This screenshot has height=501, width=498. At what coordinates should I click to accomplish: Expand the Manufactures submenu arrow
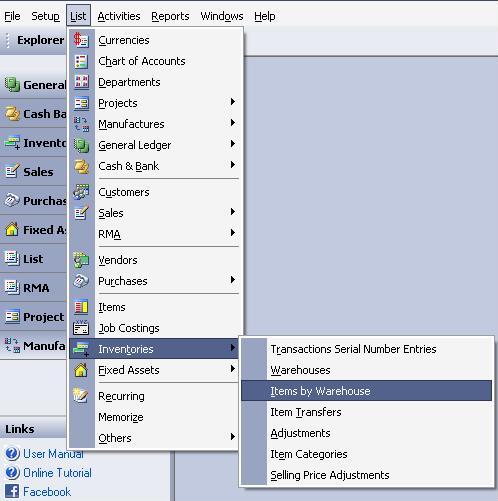pyautogui.click(x=233, y=123)
